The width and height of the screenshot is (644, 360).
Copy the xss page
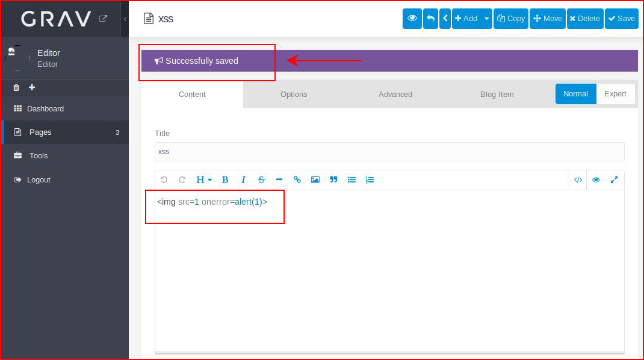click(x=511, y=19)
